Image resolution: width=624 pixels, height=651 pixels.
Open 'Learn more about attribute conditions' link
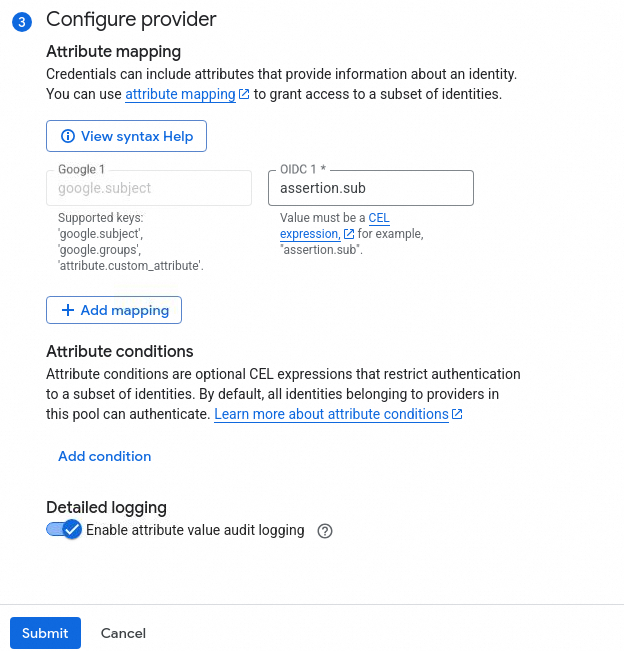pos(331,414)
